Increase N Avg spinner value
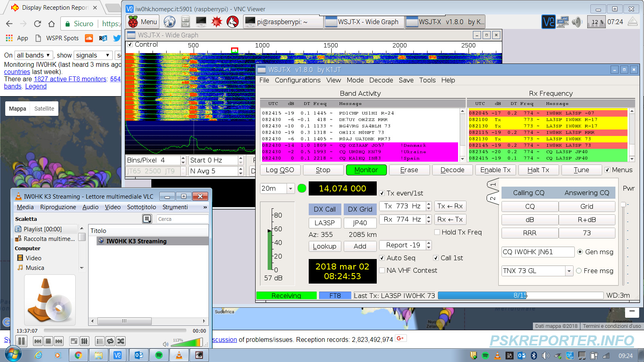This screenshot has width=644, height=362. [x=241, y=169]
